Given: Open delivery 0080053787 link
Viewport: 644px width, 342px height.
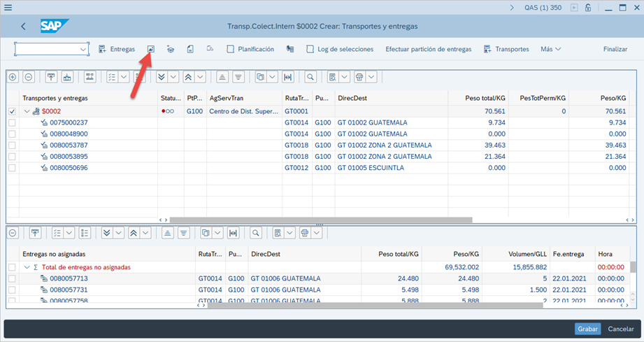Looking at the screenshot, I should [x=69, y=145].
